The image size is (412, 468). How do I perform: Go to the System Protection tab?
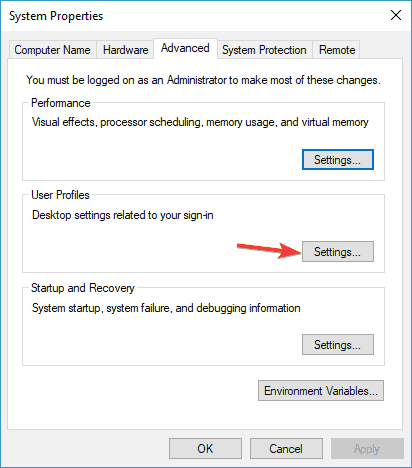point(264,50)
